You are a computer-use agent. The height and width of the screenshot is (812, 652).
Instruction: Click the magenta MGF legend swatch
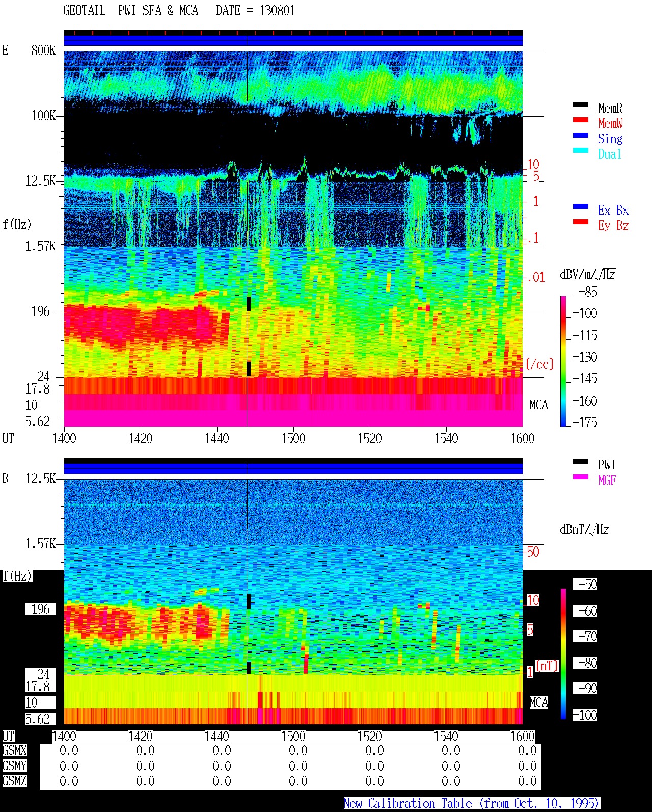pos(581,477)
